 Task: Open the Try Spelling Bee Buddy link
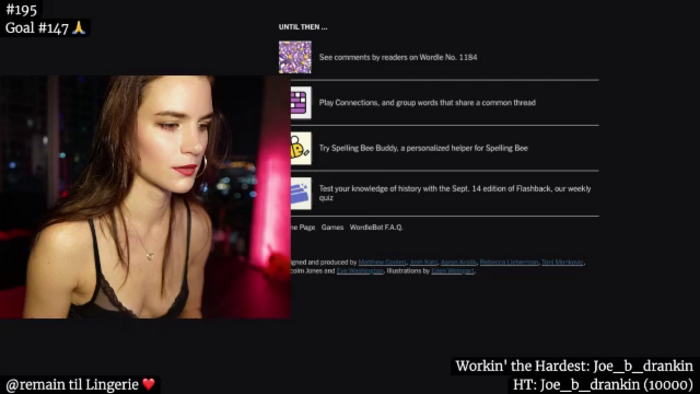pos(423,148)
